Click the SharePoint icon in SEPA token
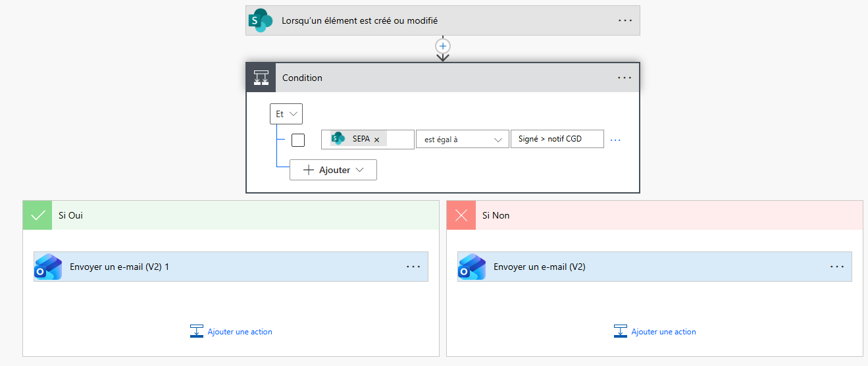This screenshot has height=366, width=868. point(338,139)
